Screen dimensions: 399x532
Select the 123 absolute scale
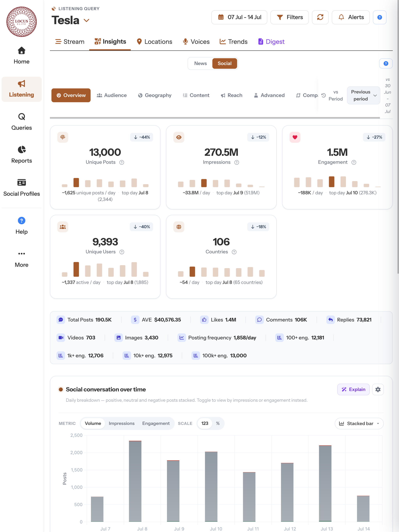(205, 423)
